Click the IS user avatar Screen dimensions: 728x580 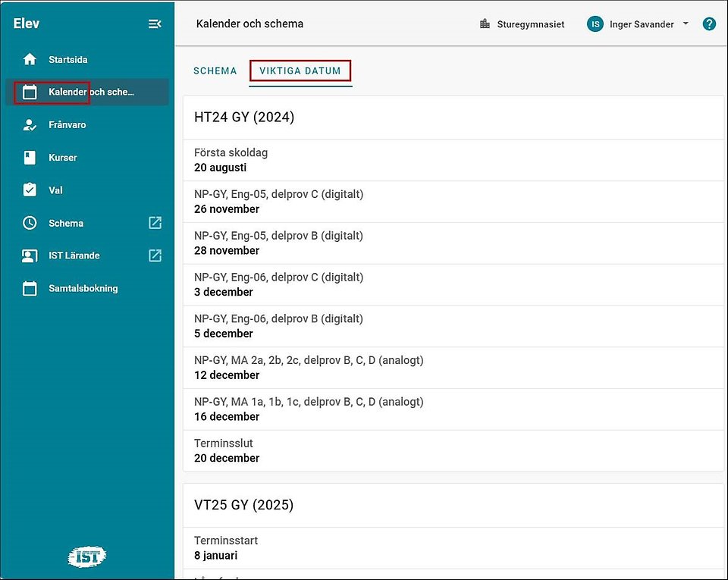pyautogui.click(x=595, y=24)
